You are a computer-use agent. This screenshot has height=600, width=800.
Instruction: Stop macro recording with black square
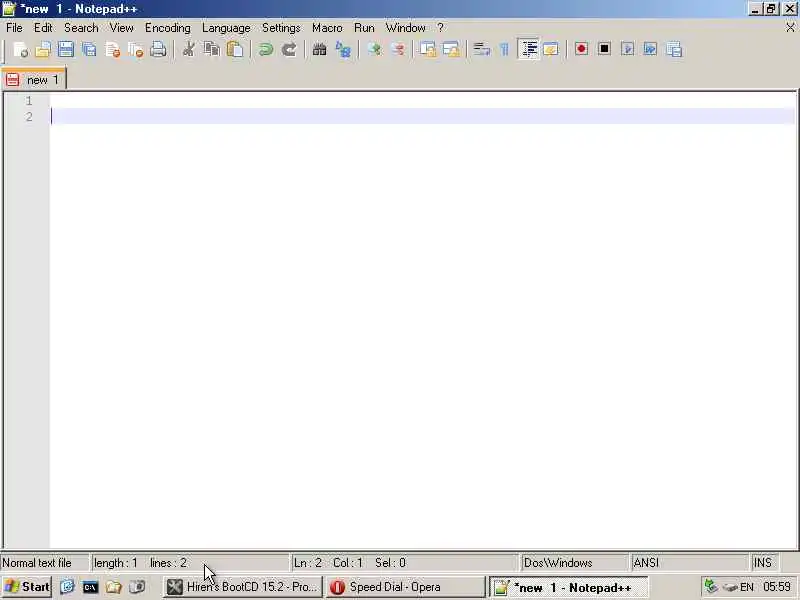pyautogui.click(x=605, y=49)
